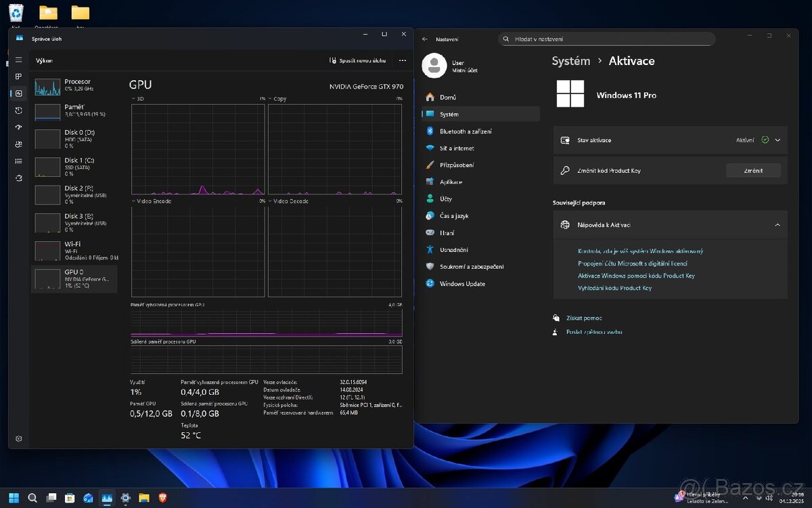Open Bluetooth a zařízení settings category
This screenshot has width=812, height=508.
pyautogui.click(x=466, y=131)
